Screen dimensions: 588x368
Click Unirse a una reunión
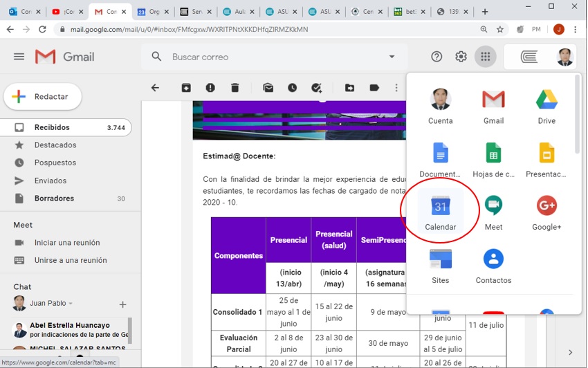(71, 260)
